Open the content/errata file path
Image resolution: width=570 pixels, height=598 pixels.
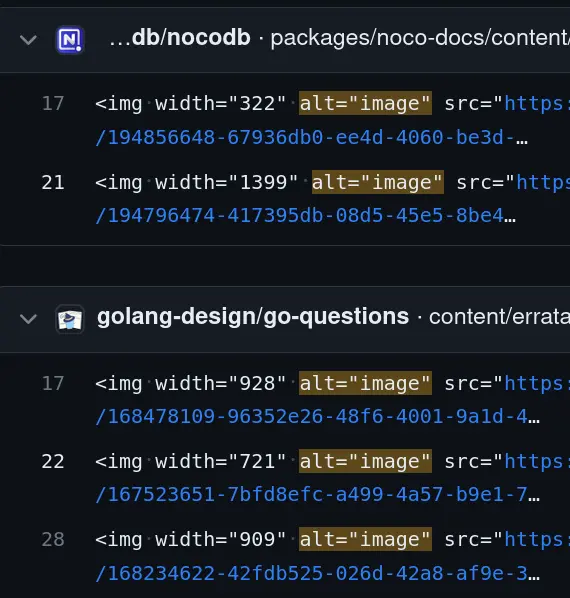(499, 317)
